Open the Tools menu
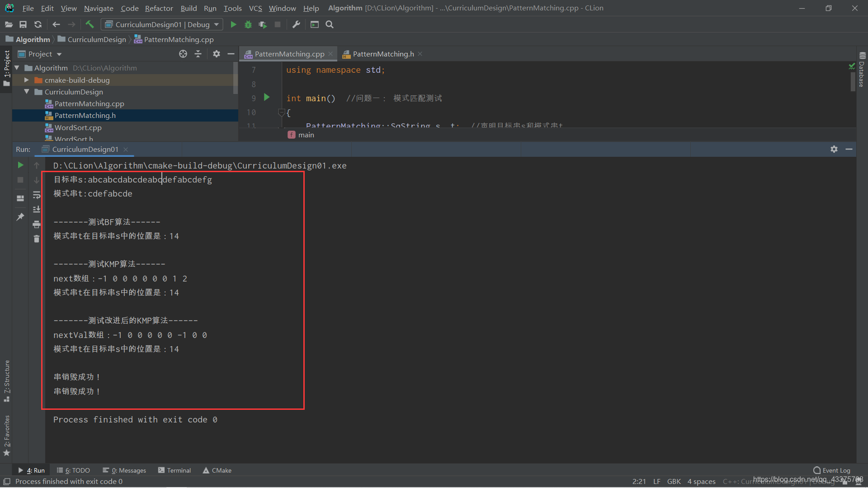868x488 pixels. click(x=232, y=8)
